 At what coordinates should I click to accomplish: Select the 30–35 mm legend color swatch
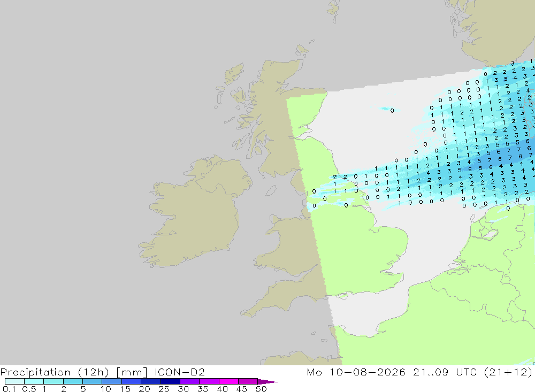(190, 381)
